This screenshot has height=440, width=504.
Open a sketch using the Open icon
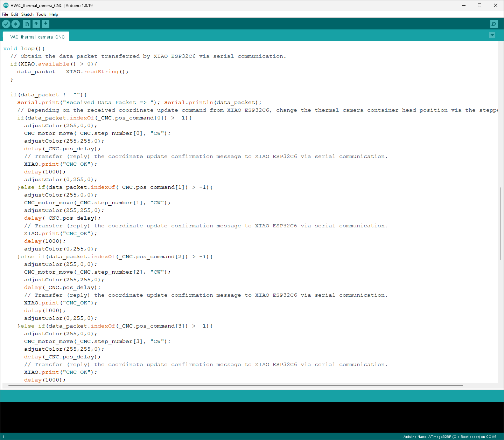(x=36, y=24)
